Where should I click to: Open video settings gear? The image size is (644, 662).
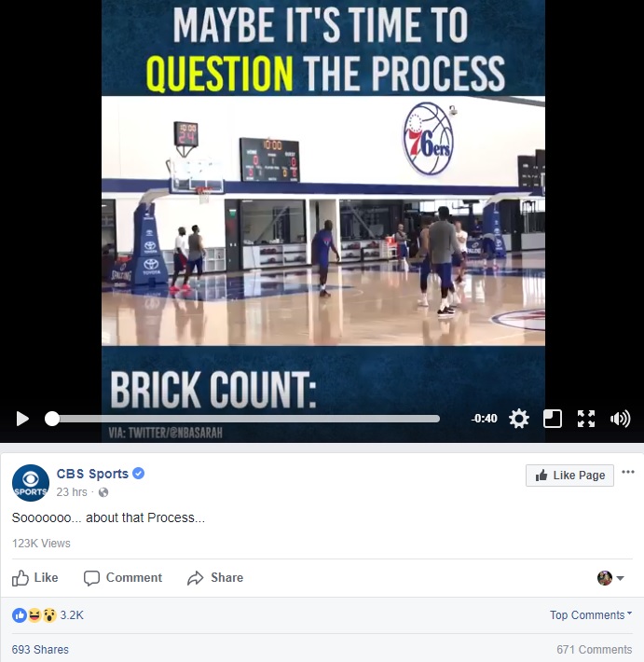(x=519, y=419)
